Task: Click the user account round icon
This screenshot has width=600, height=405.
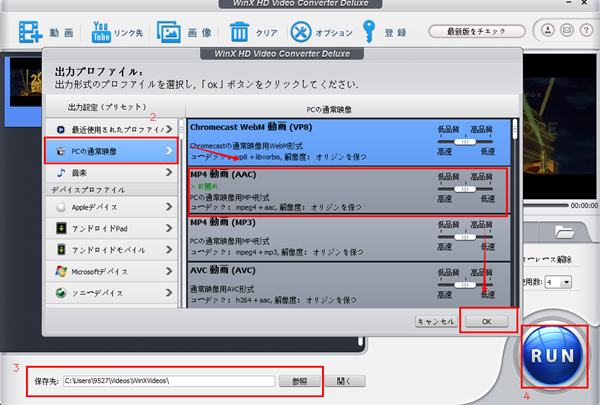Action: [x=548, y=30]
